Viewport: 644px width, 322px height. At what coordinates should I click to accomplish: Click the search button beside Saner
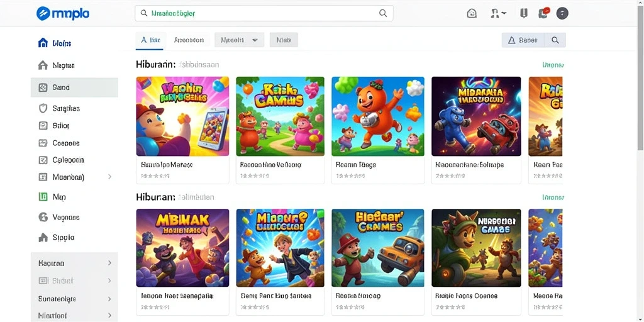tap(555, 40)
